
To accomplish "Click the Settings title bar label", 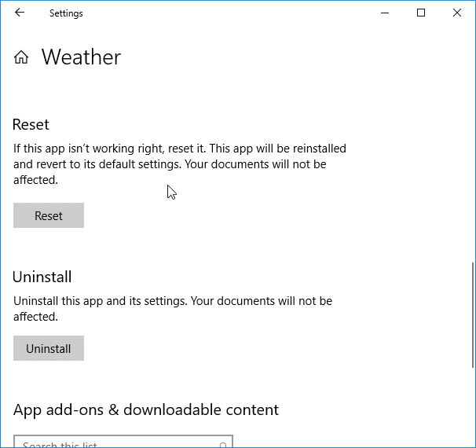I will (66, 13).
